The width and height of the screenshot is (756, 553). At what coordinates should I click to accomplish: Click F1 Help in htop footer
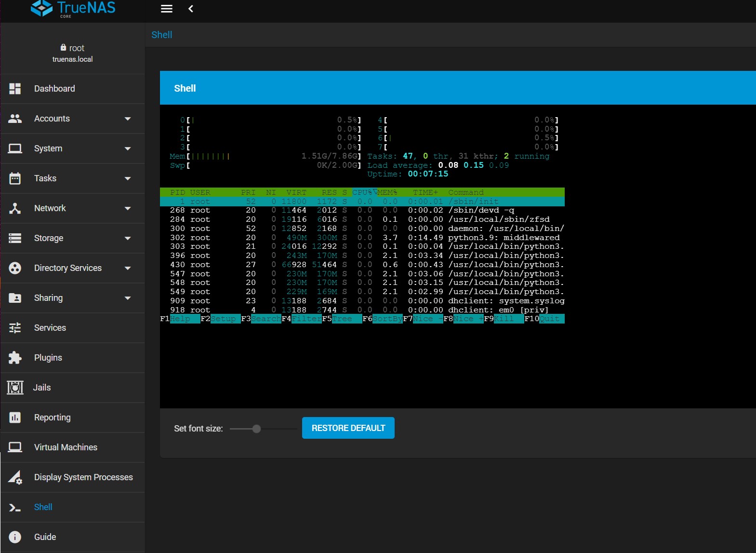pos(180,319)
